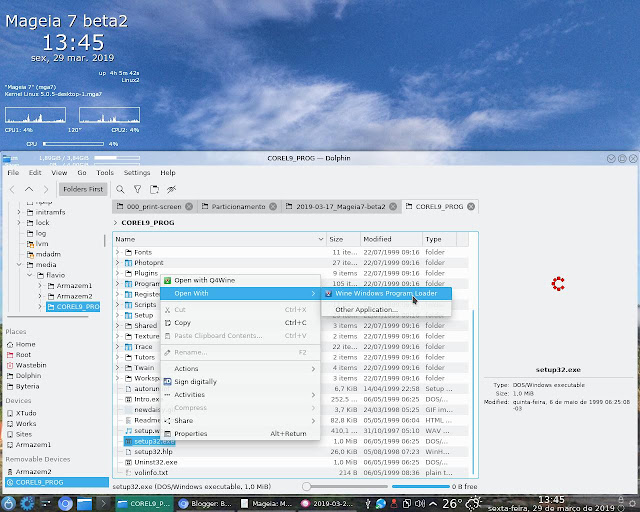Close the 000_print-screen tab
Image resolution: width=640 pixels, height=512 pixels.
click(x=189, y=207)
